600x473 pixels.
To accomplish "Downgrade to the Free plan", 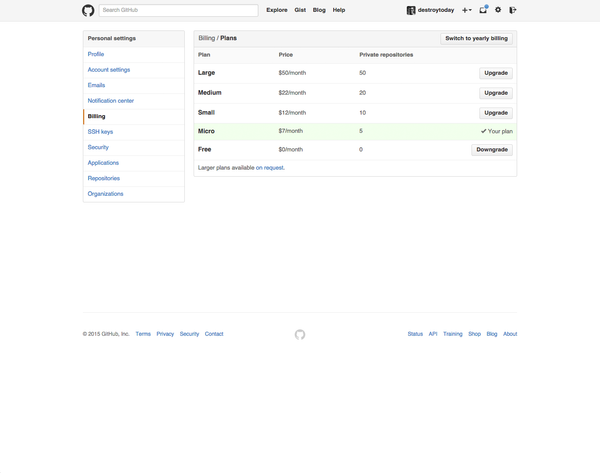I will (x=492, y=150).
